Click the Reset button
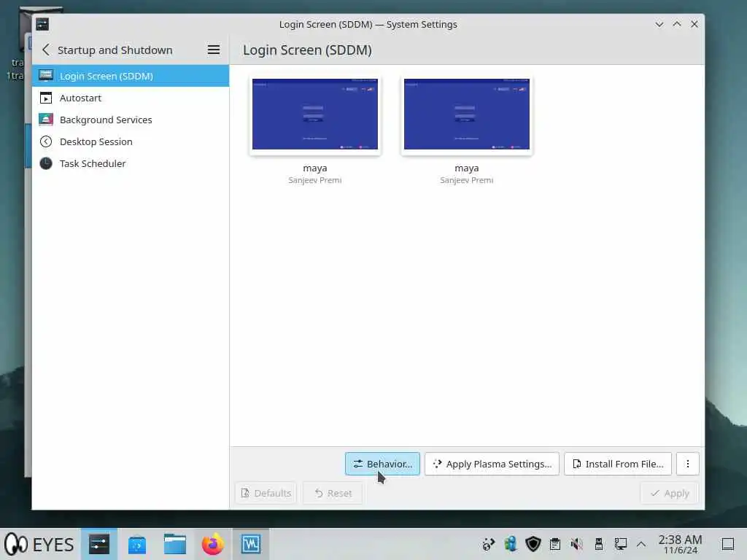 coord(333,493)
